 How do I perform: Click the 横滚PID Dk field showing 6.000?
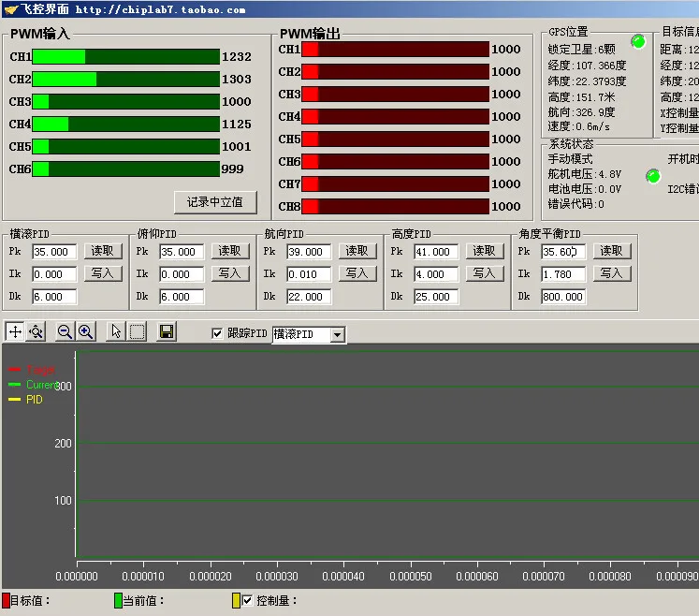(x=54, y=297)
